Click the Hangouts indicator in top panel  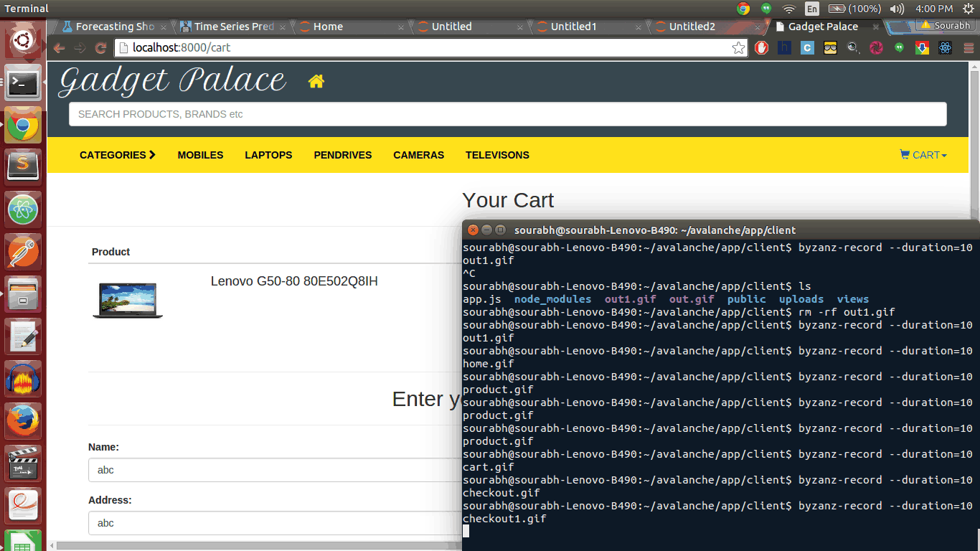pos(766,9)
